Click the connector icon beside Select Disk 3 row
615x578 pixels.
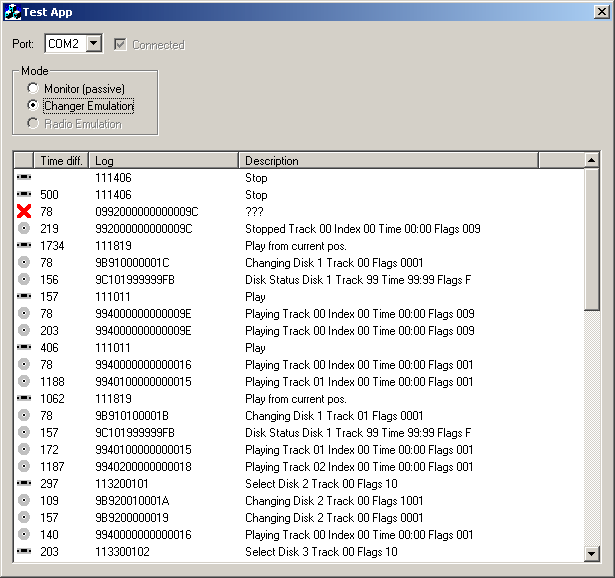tap(24, 552)
